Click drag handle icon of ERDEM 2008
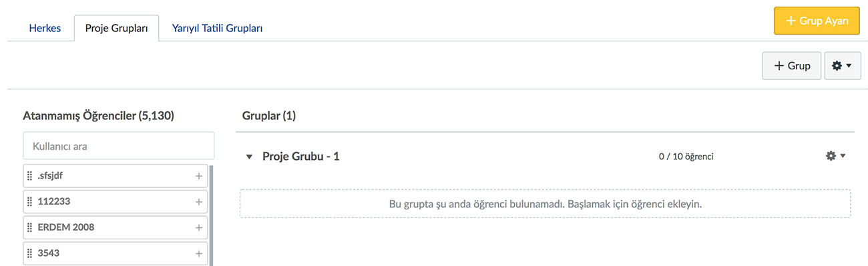Image resolution: width=868 pixels, height=266 pixels. [29, 227]
